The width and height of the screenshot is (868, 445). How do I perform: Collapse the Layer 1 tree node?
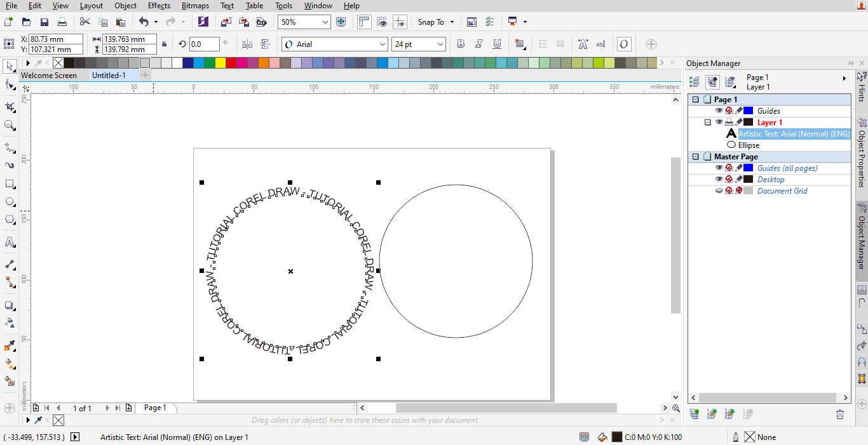707,122
